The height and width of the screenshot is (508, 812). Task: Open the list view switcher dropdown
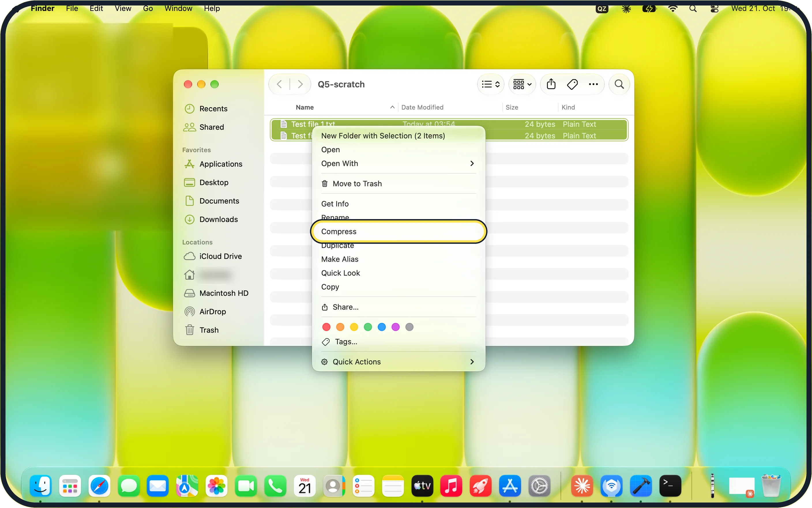click(x=490, y=84)
